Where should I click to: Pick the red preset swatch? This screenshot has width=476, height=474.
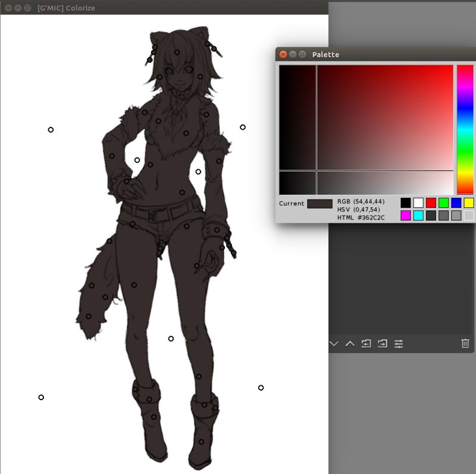[x=431, y=202]
